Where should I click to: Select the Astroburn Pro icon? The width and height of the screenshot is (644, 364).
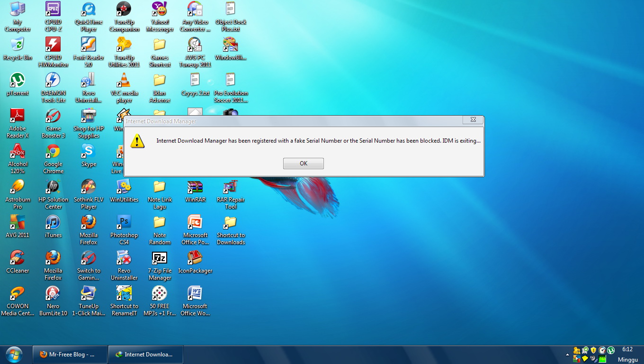tap(18, 194)
